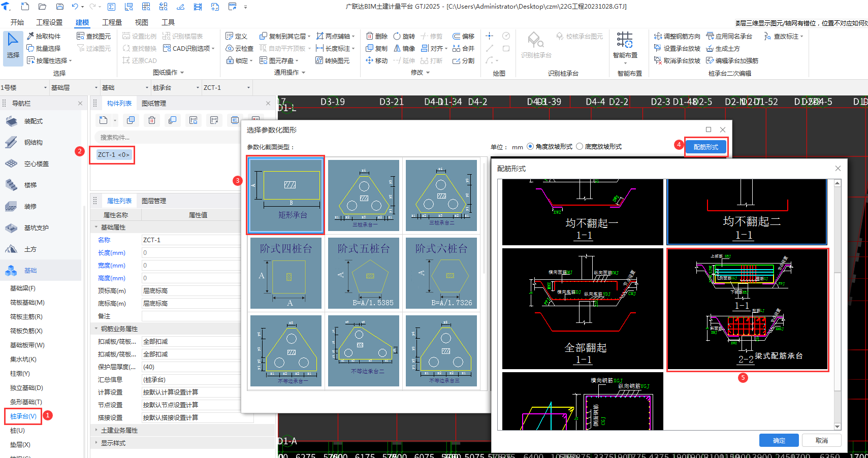
Task: Select ZCT-1 in the component list
Action: 114,154
